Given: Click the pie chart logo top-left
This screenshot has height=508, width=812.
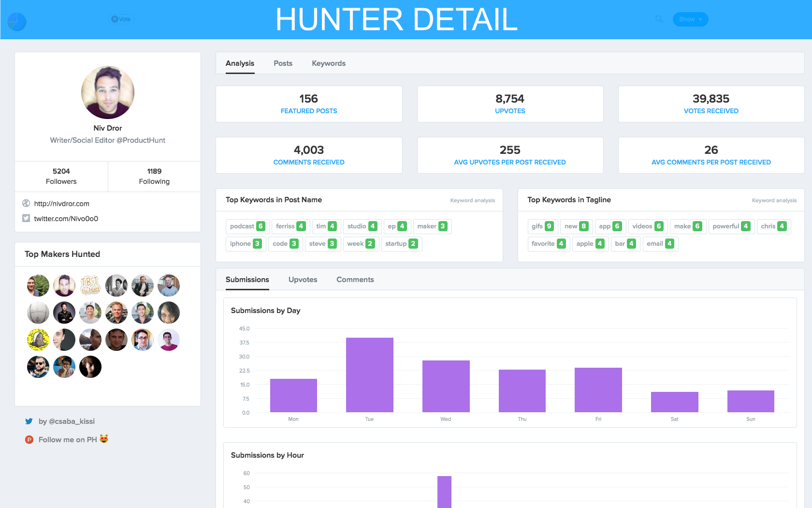Looking at the screenshot, I should coord(16,21).
